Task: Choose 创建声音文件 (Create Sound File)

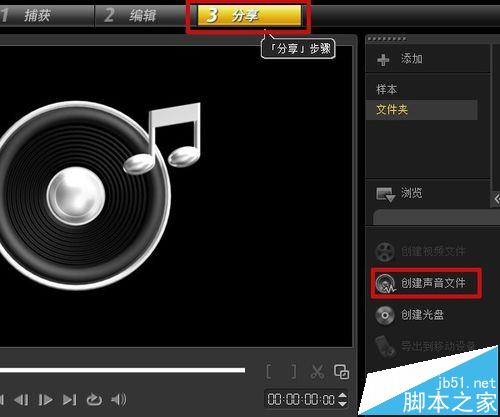Action: click(x=433, y=283)
